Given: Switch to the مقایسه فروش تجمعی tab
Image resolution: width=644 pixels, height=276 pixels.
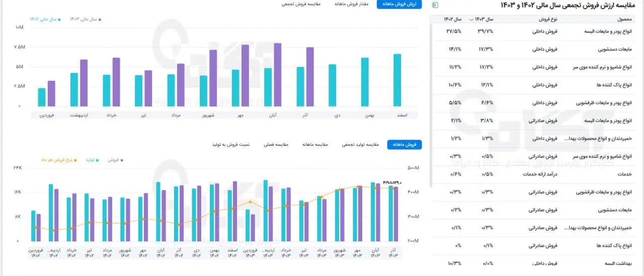Looking at the screenshot, I should click(301, 5).
